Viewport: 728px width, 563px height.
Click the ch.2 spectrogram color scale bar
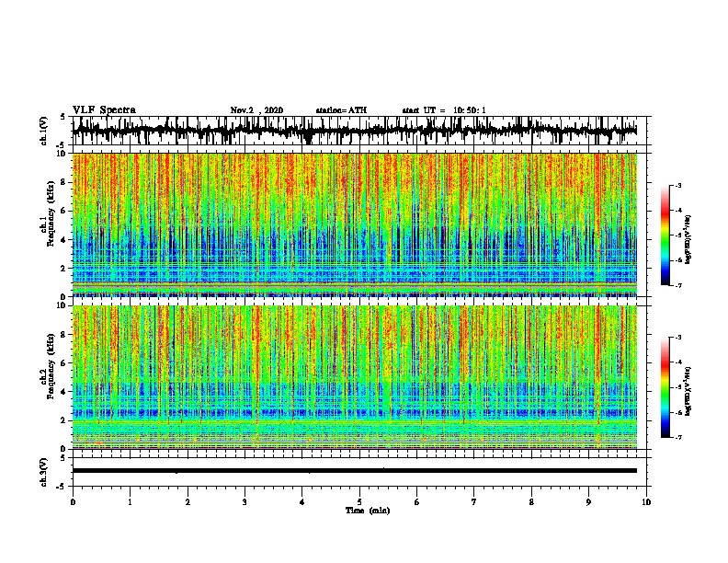point(665,387)
